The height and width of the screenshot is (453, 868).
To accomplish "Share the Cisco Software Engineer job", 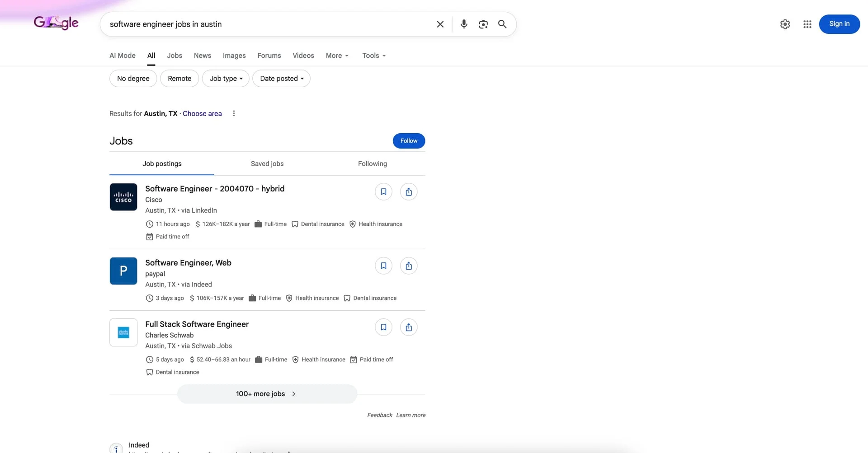I will tap(408, 191).
